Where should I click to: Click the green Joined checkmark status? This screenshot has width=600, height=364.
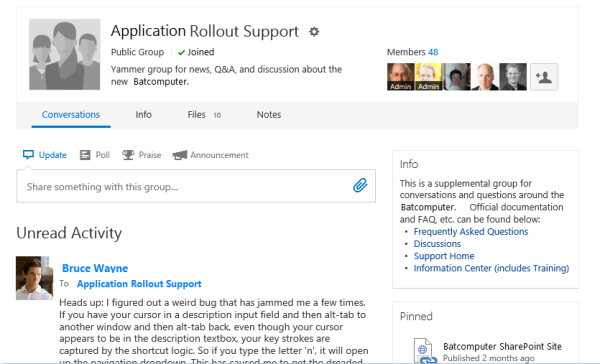point(196,52)
